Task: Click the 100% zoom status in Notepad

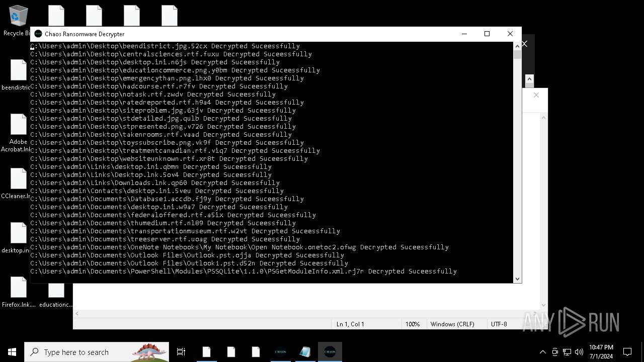Action: click(x=413, y=324)
